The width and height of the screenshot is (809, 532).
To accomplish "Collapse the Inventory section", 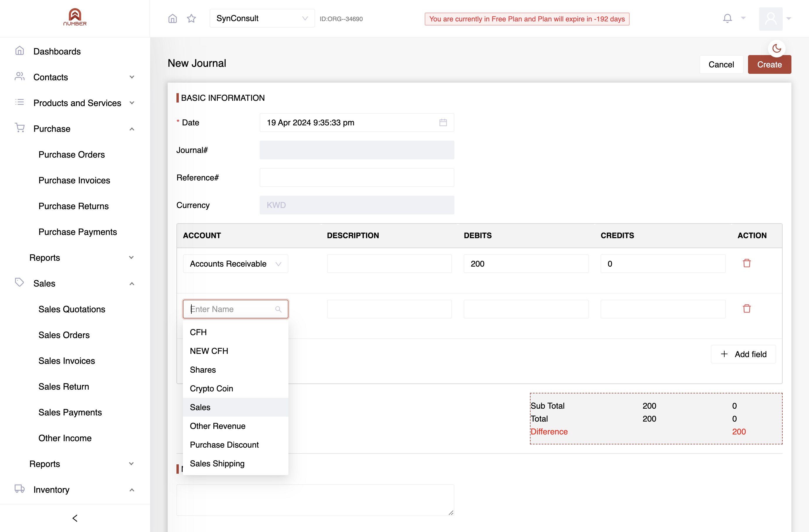I will click(75, 490).
